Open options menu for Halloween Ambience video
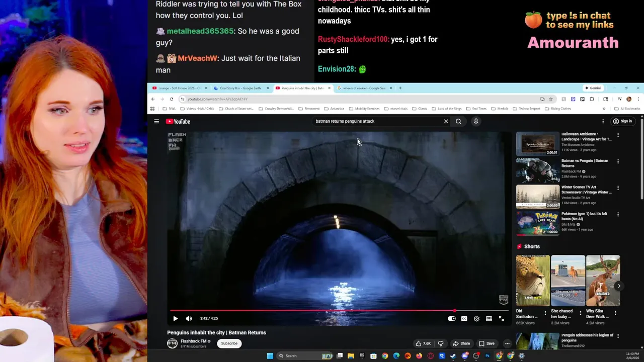 [x=618, y=135]
